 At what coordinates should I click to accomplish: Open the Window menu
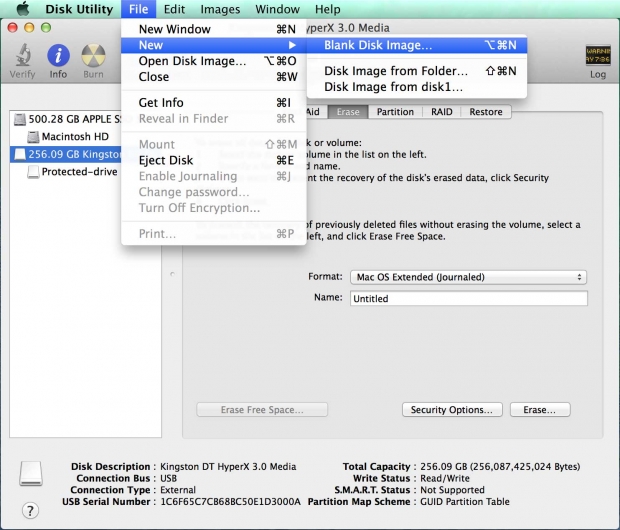click(x=278, y=9)
